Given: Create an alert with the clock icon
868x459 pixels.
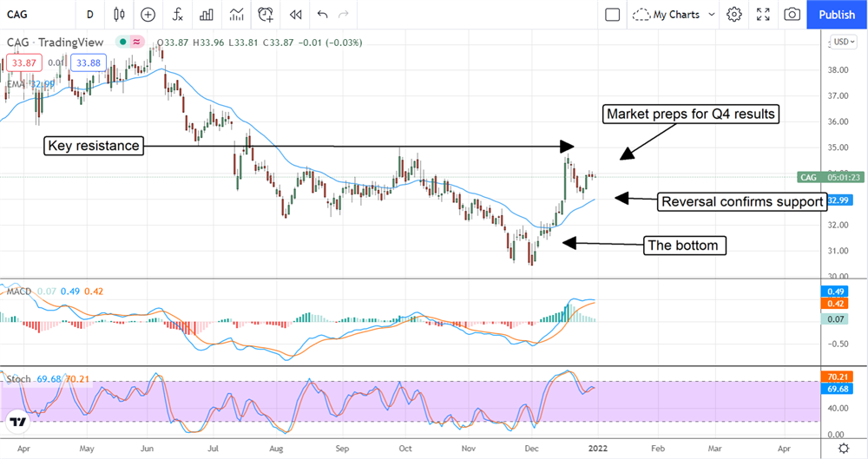Looking at the screenshot, I should (266, 15).
